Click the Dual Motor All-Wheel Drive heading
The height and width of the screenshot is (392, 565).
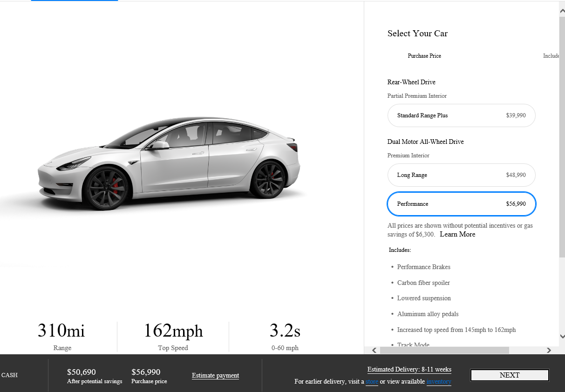426,142
